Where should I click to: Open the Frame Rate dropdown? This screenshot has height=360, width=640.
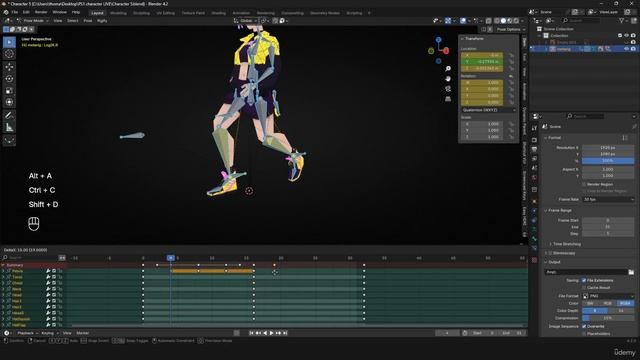[x=608, y=200]
